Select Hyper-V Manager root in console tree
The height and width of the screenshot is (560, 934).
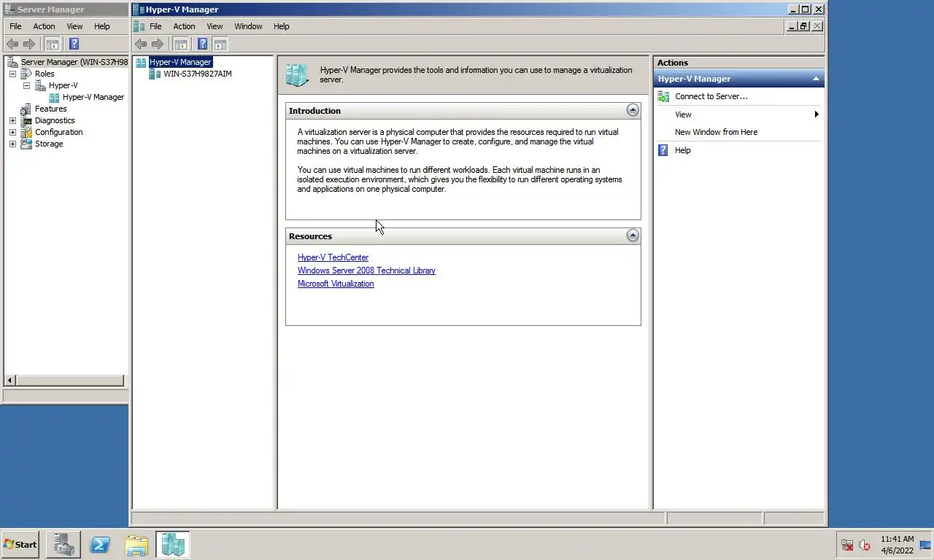point(180,62)
